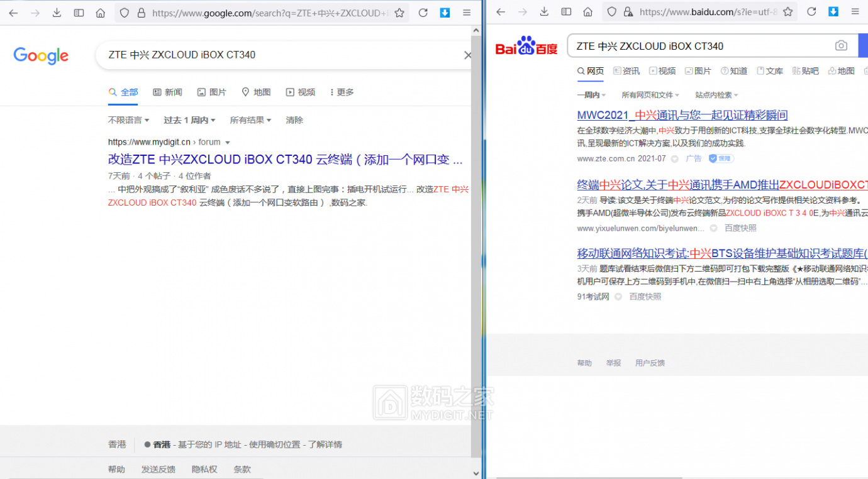Open home page in the Google browser window
The image size is (868, 479).
(101, 13)
